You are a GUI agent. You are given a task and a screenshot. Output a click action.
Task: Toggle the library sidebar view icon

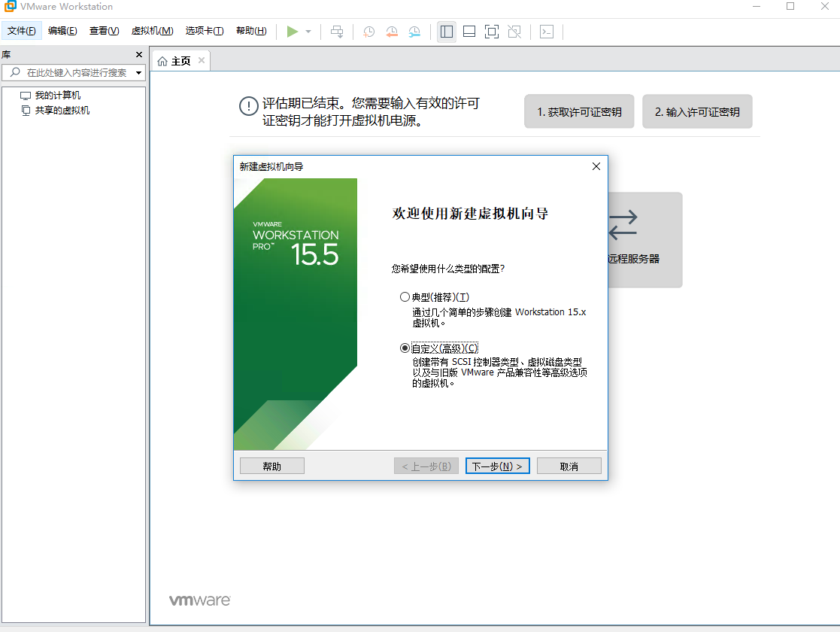[446, 32]
